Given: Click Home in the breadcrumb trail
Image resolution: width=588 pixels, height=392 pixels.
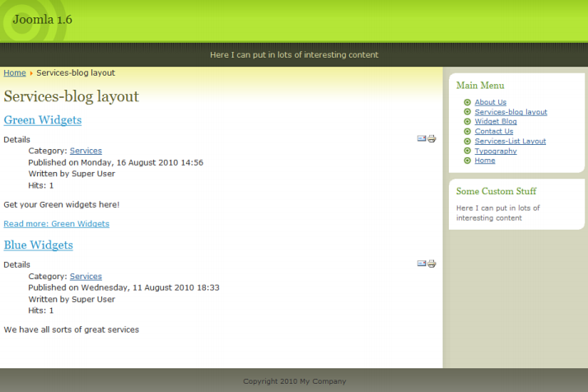Looking at the screenshot, I should coord(15,73).
